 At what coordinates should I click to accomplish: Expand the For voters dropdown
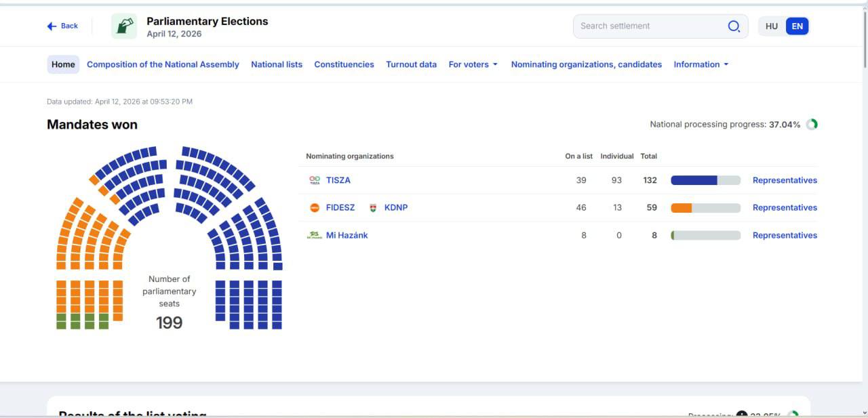(x=473, y=64)
